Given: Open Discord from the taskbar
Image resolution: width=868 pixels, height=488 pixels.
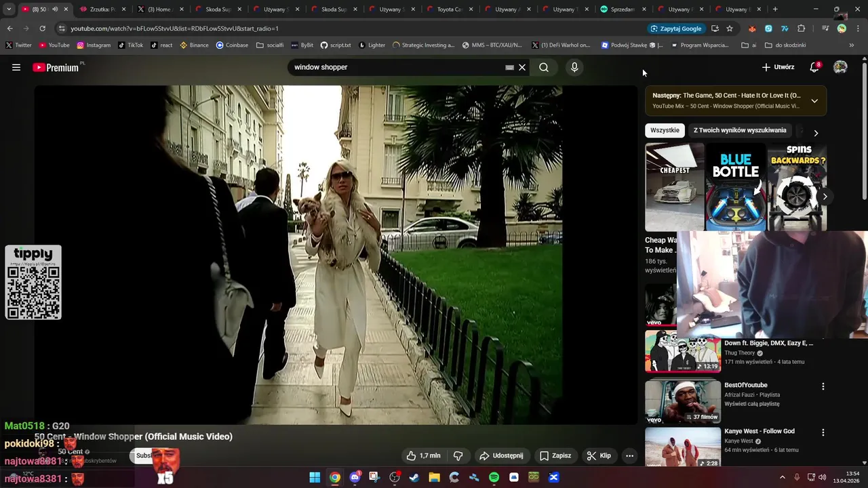Looking at the screenshot, I should 355,477.
